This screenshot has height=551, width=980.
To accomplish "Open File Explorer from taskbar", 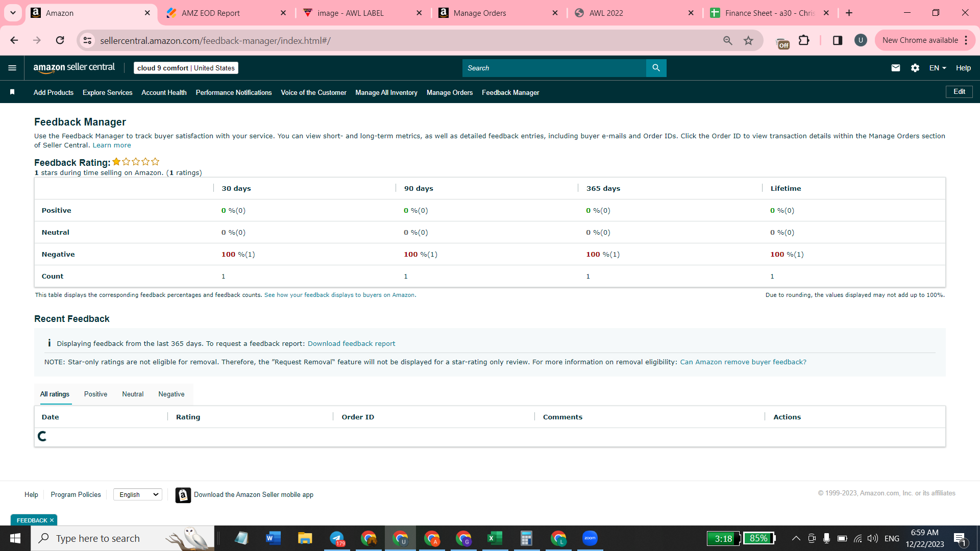I will (305, 538).
